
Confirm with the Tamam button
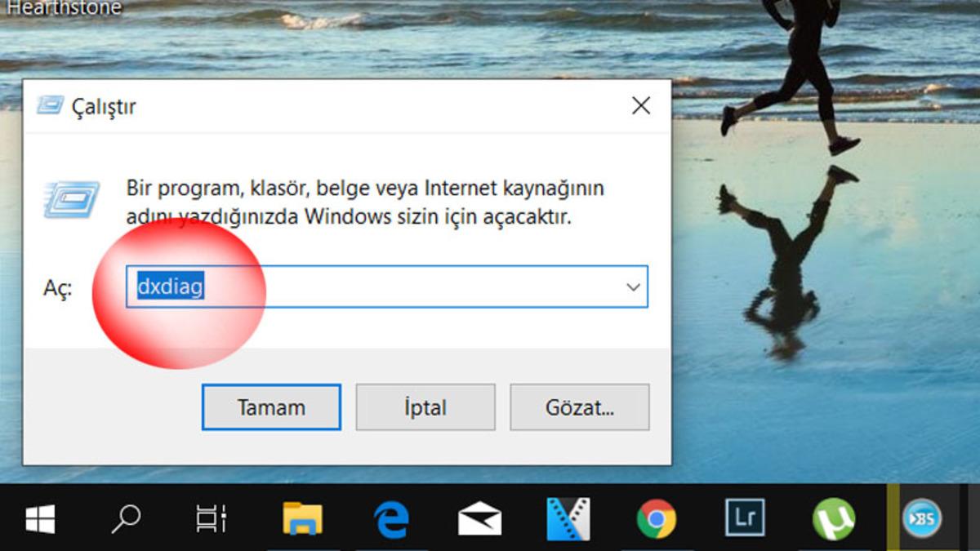click(x=270, y=407)
